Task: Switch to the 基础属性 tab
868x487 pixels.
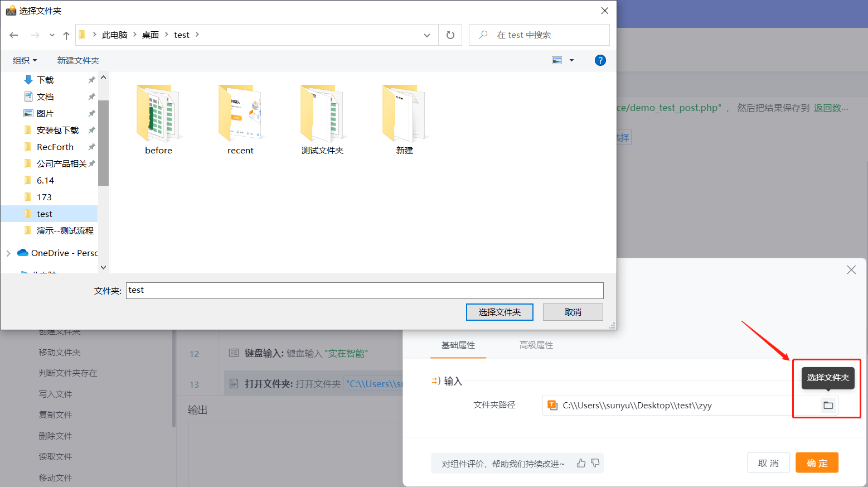Action: click(x=458, y=345)
